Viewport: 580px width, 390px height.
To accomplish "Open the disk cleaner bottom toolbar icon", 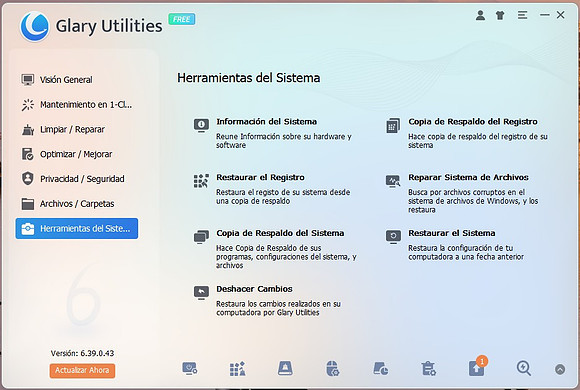I will tap(285, 369).
